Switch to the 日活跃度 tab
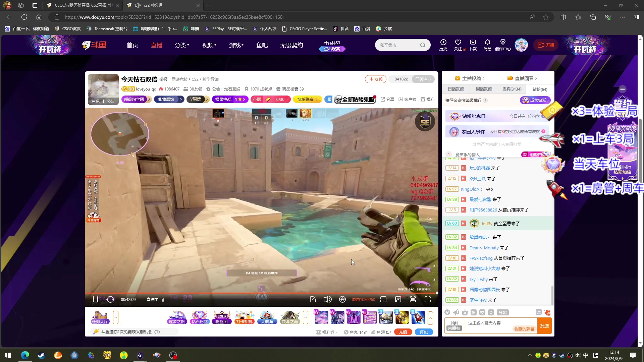Screen dimensions: 644x362 point(456,89)
